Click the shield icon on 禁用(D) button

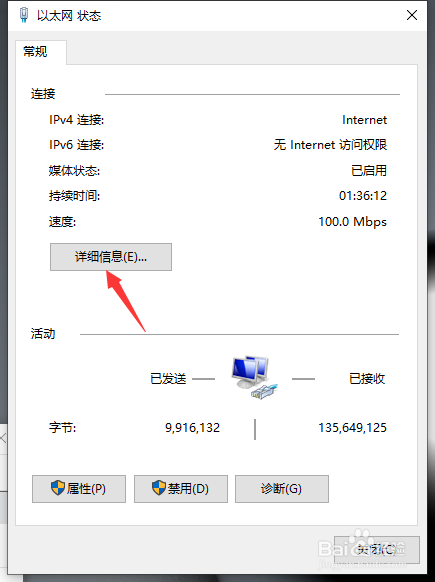click(x=159, y=488)
